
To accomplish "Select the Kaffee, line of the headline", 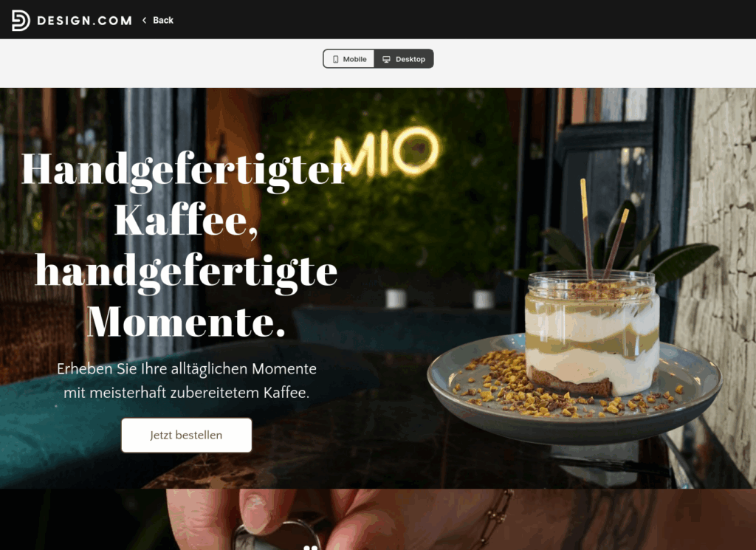I will [186, 221].
